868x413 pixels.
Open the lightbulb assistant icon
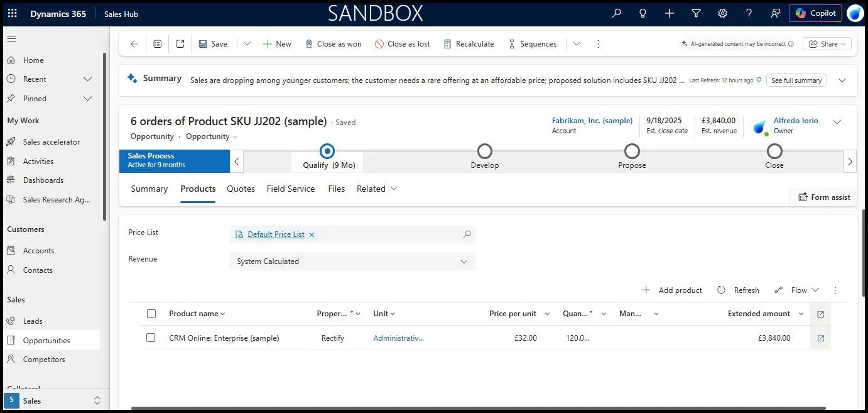click(643, 13)
